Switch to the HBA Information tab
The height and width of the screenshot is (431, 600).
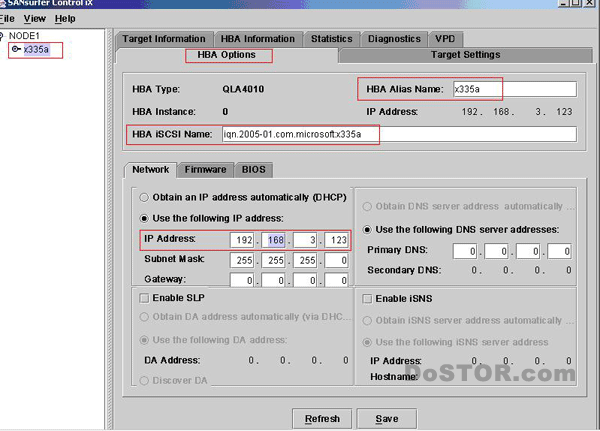256,39
